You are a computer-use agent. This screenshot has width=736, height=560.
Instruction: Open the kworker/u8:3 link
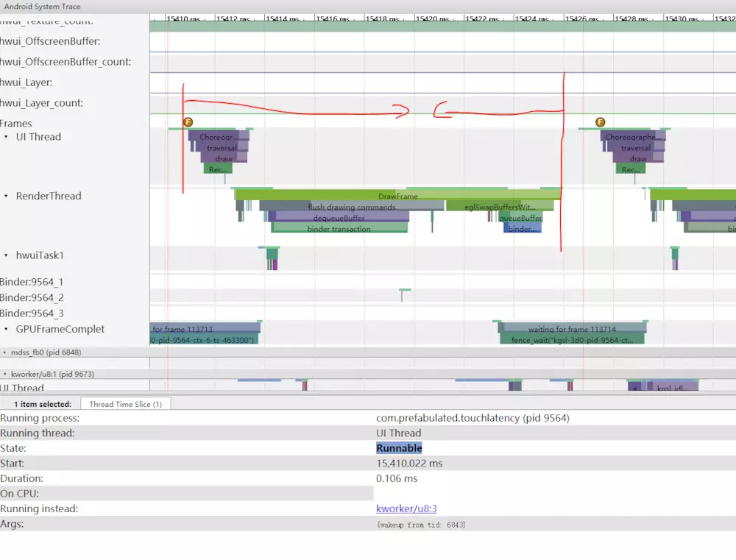point(406,508)
